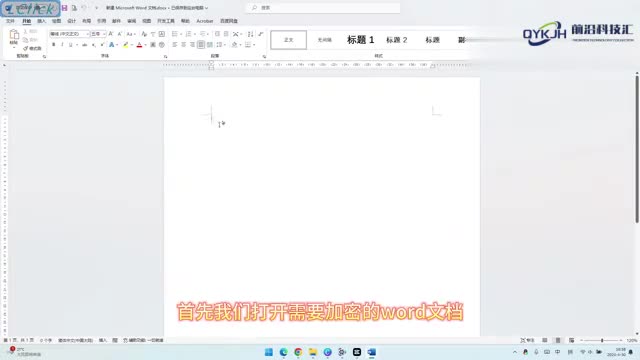This screenshot has width=640, height=360.
Task: Toggle Italic formatting
Action: click(62, 44)
